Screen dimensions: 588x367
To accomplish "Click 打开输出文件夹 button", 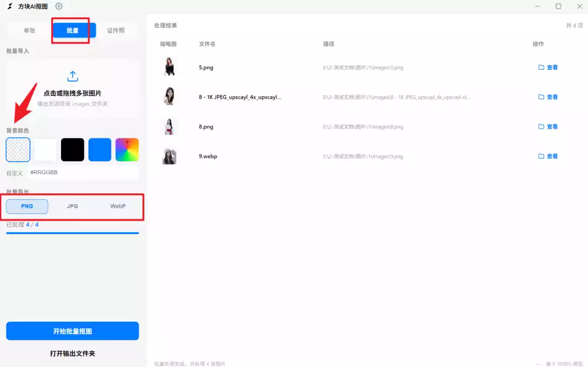I will click(x=72, y=353).
